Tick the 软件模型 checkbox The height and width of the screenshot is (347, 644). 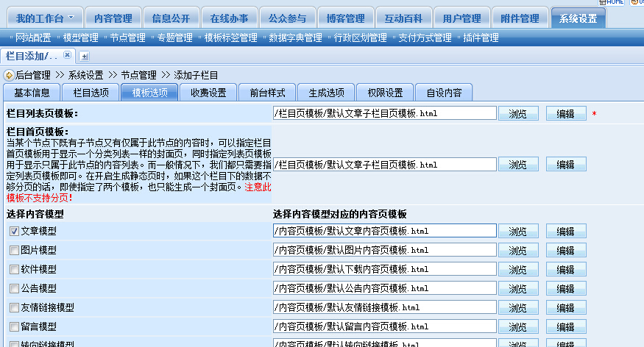14,269
